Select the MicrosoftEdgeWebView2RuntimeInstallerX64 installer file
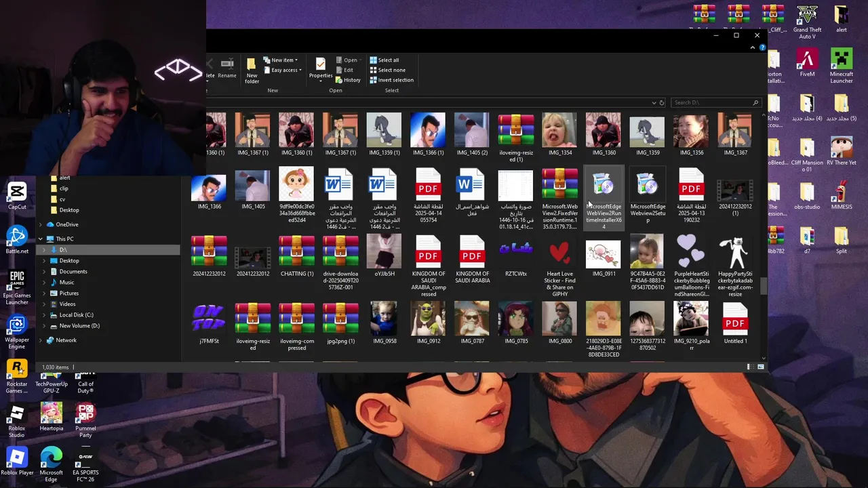 (604, 198)
